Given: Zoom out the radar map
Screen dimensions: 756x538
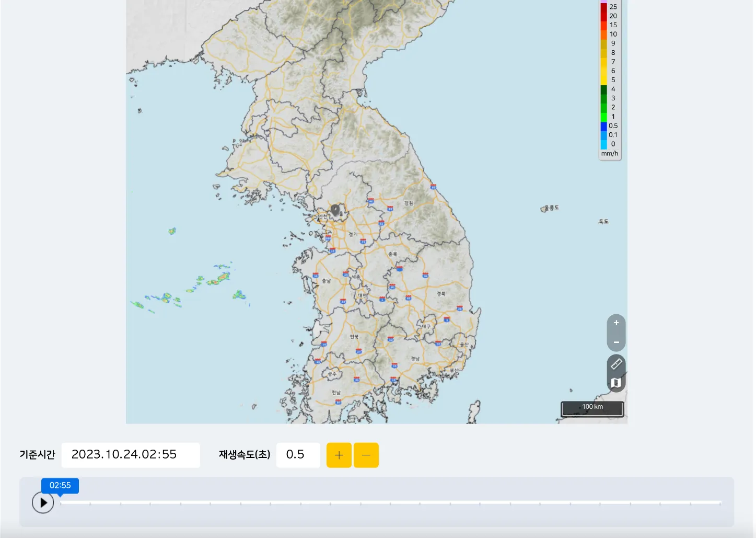Looking at the screenshot, I should [616, 342].
